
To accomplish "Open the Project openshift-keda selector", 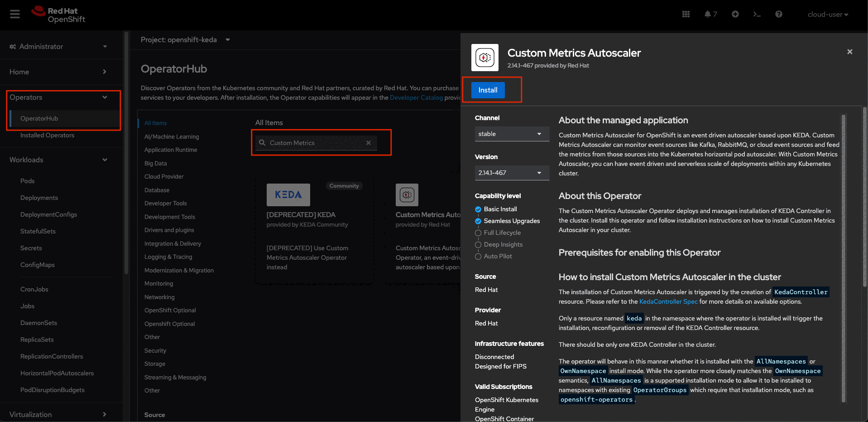I will (x=185, y=40).
